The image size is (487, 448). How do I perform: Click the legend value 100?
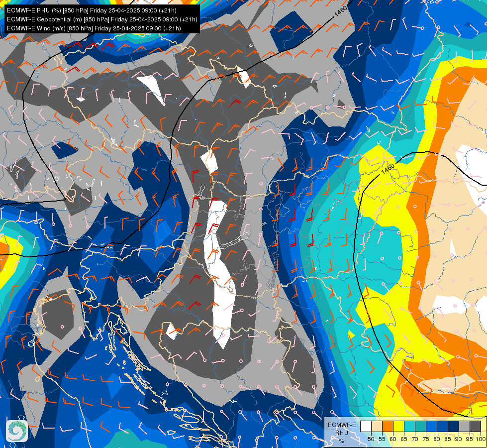481,440
